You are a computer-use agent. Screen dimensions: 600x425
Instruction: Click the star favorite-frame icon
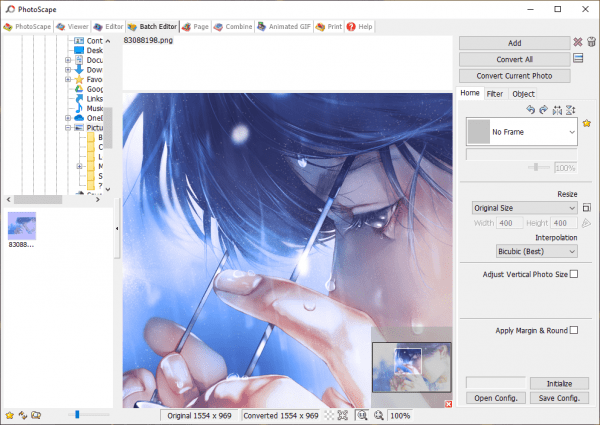point(587,123)
